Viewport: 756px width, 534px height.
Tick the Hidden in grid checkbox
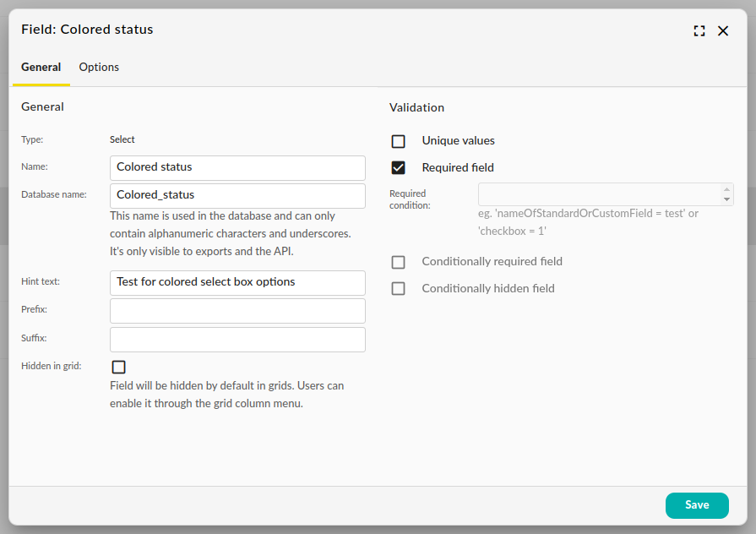click(119, 367)
